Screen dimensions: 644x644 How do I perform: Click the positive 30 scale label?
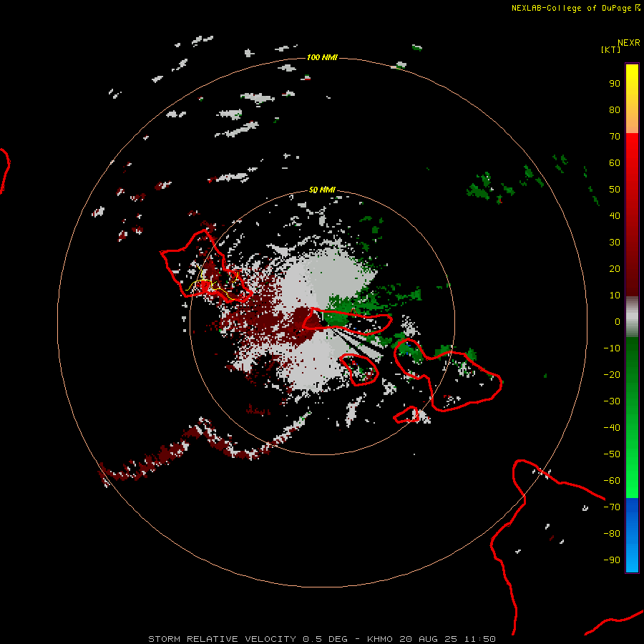[615, 243]
